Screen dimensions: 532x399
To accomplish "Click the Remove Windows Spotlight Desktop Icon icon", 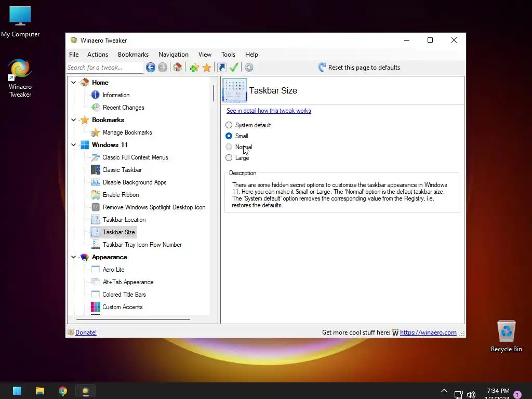I will pos(96,207).
